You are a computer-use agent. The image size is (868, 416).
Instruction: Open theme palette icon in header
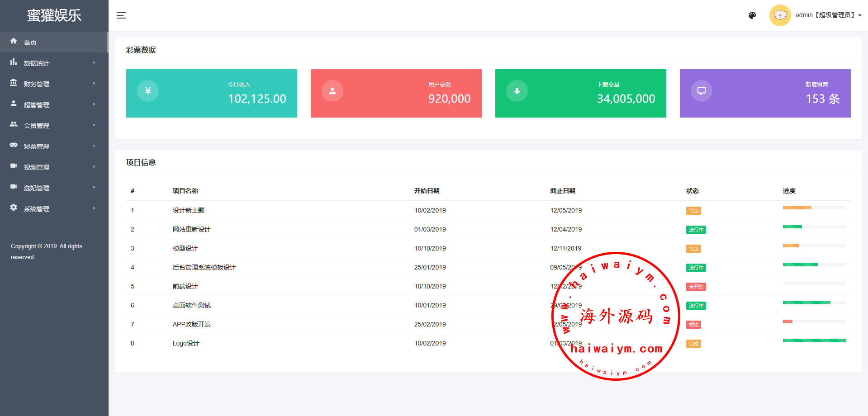(x=752, y=15)
